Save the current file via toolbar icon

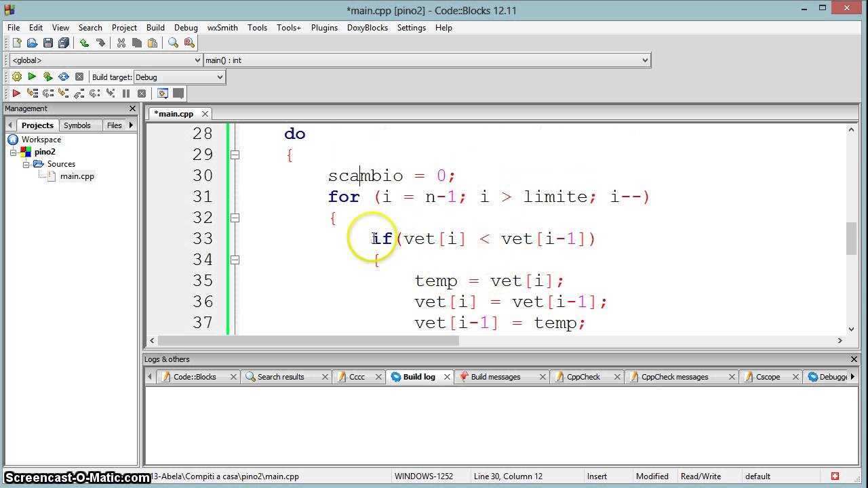(48, 43)
